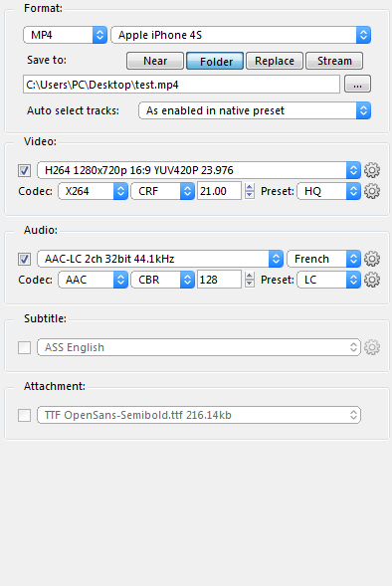Open video track settings gear
Screen dimensions: 392x586
[372, 170]
